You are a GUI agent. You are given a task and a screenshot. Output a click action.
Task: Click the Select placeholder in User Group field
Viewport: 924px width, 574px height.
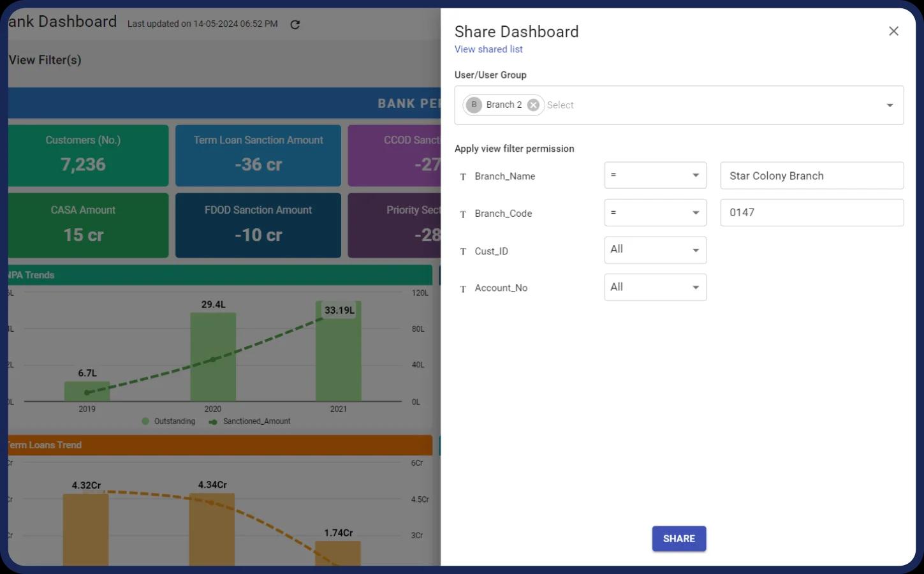561,105
